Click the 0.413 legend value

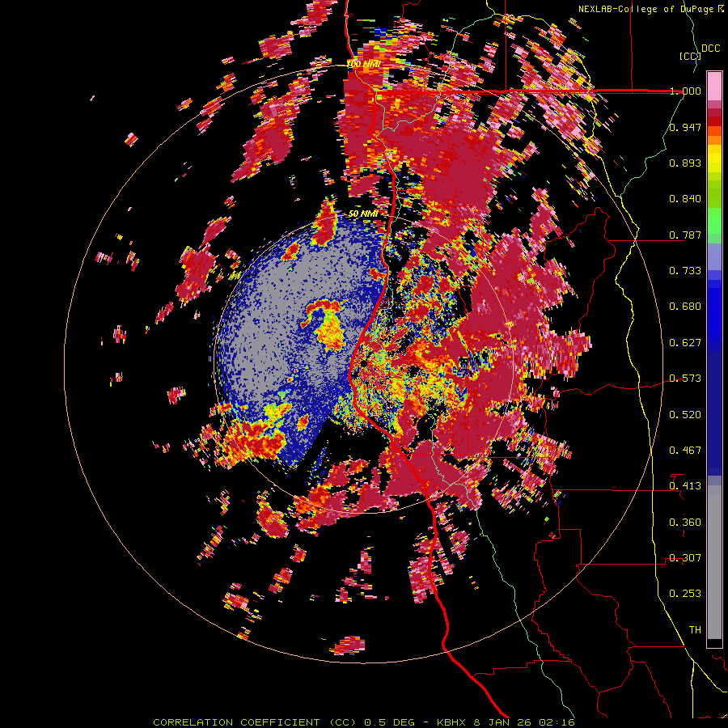(685, 486)
